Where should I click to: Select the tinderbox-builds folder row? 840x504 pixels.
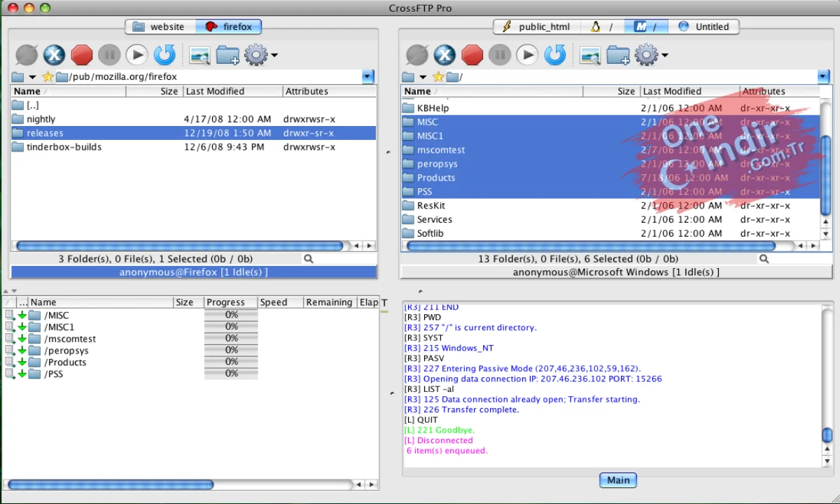pos(193,147)
